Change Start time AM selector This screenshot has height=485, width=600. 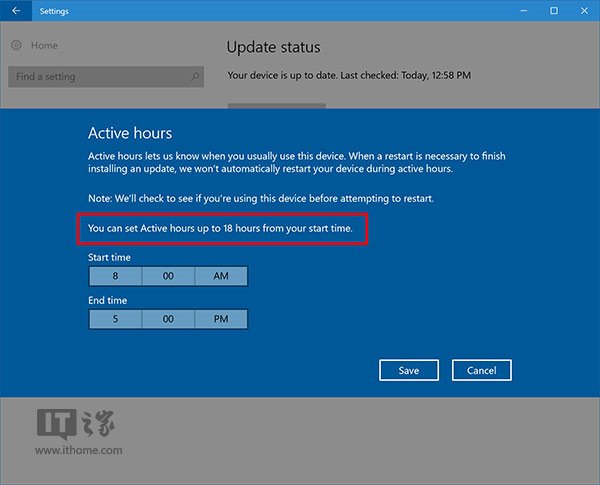pyautogui.click(x=220, y=277)
